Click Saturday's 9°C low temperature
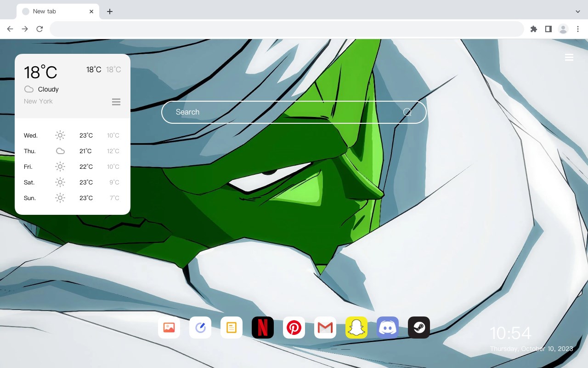 114,182
